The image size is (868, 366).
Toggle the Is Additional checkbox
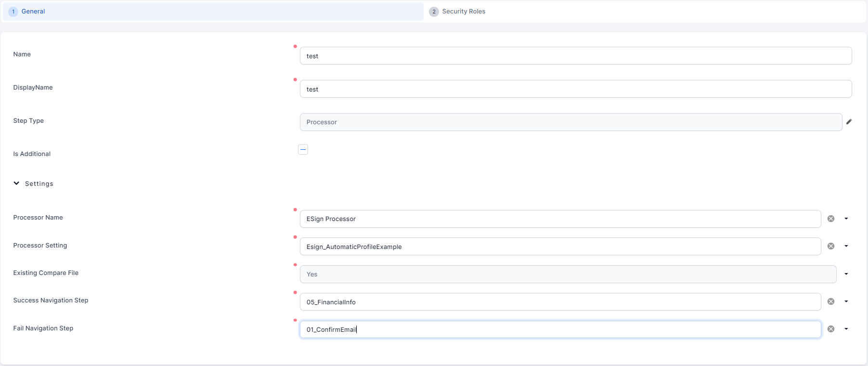[303, 150]
